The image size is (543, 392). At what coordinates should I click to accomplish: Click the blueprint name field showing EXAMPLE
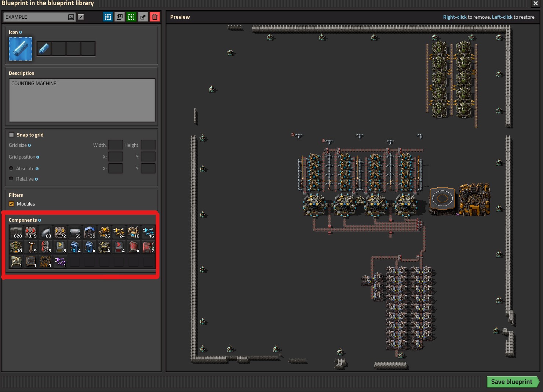point(37,17)
